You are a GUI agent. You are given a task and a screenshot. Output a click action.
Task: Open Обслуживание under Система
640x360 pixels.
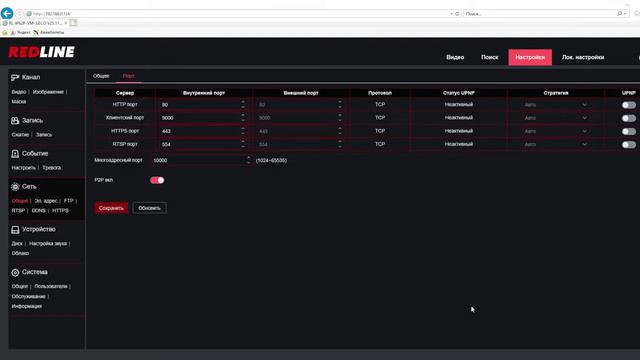pos(29,296)
